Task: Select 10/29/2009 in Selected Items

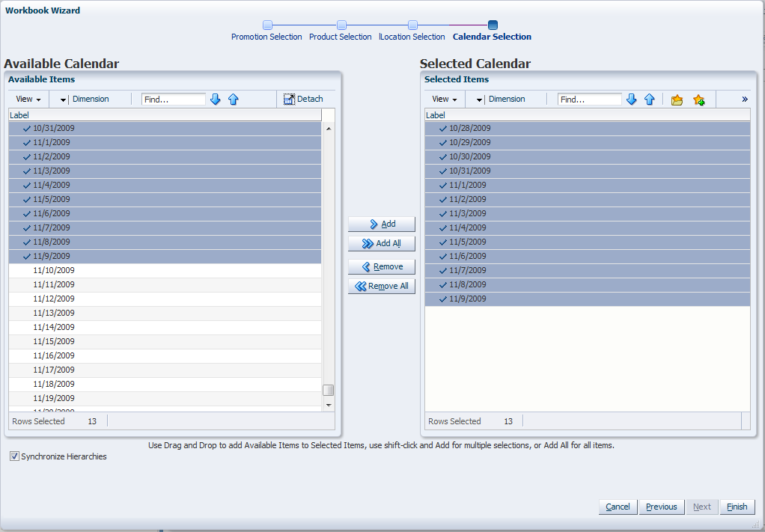Action: coord(588,142)
